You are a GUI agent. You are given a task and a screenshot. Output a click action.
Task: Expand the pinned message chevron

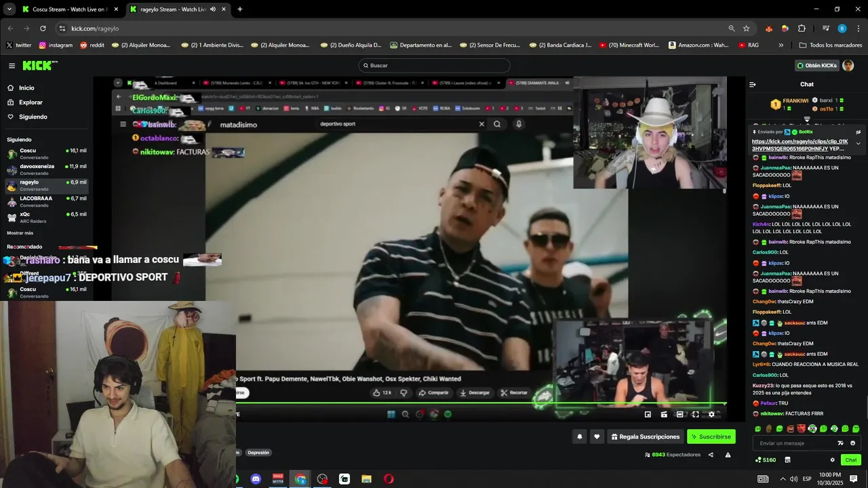click(858, 144)
